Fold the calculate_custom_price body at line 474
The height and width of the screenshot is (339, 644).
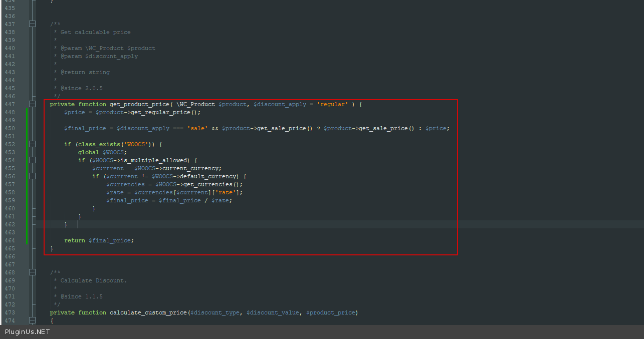coord(33,320)
